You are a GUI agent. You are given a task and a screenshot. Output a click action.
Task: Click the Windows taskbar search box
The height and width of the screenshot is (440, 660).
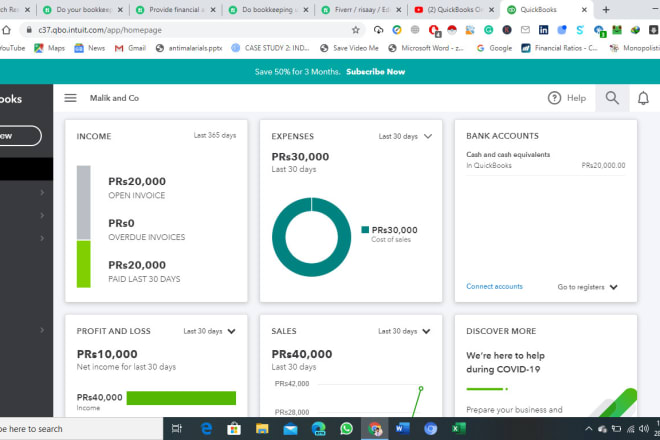(81, 429)
